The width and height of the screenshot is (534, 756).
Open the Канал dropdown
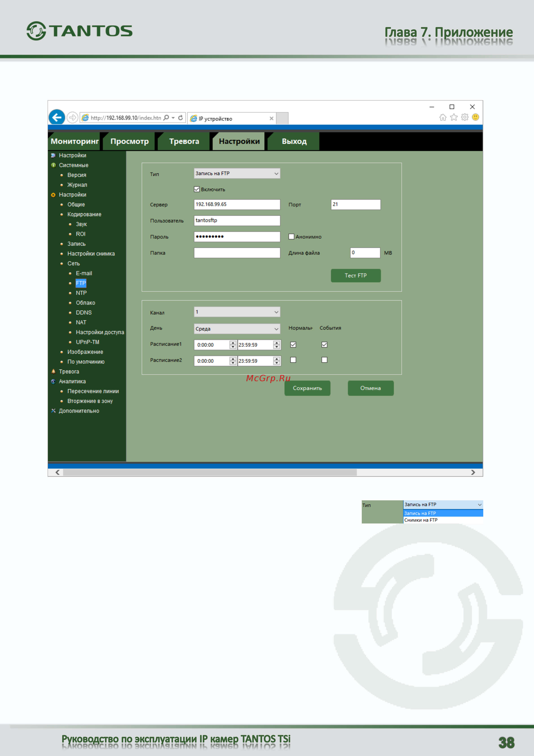(x=237, y=312)
